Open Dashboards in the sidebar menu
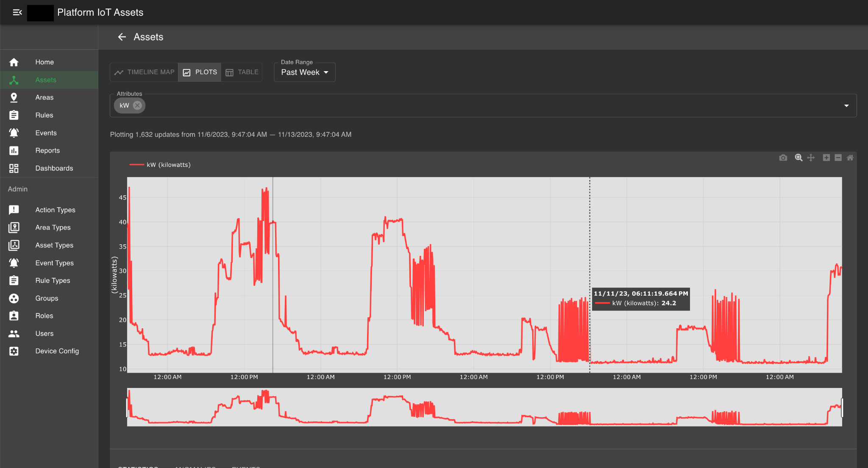 [x=54, y=168]
